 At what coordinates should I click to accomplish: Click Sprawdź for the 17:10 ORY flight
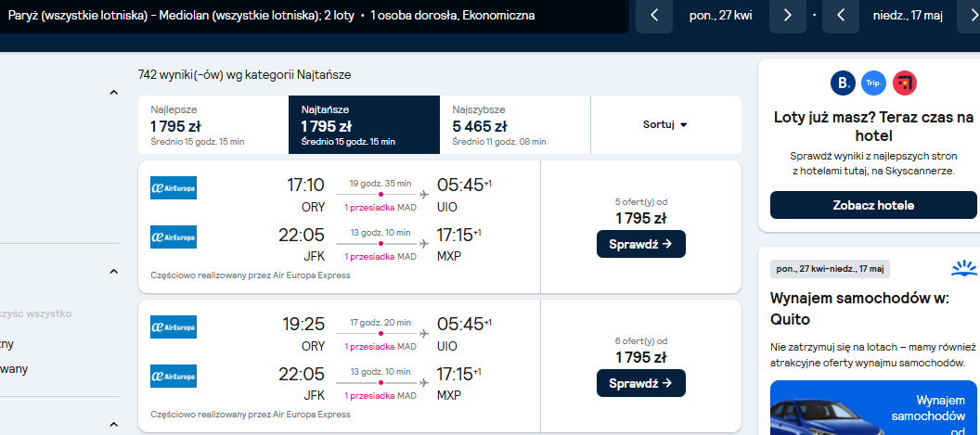tap(640, 244)
